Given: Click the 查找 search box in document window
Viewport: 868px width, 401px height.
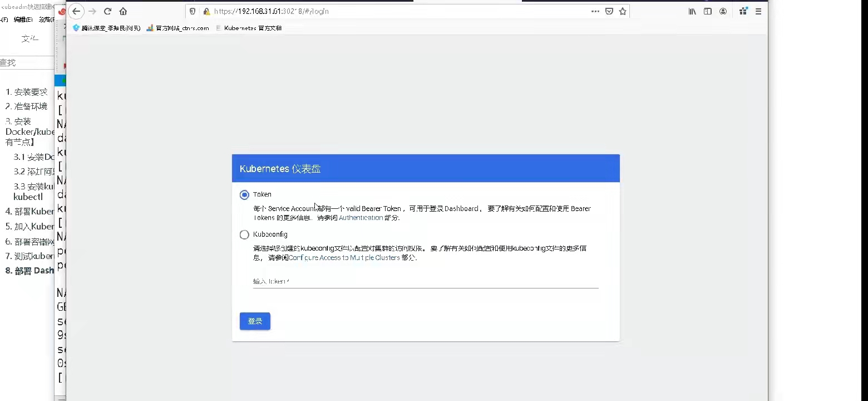Looking at the screenshot, I should [27, 63].
